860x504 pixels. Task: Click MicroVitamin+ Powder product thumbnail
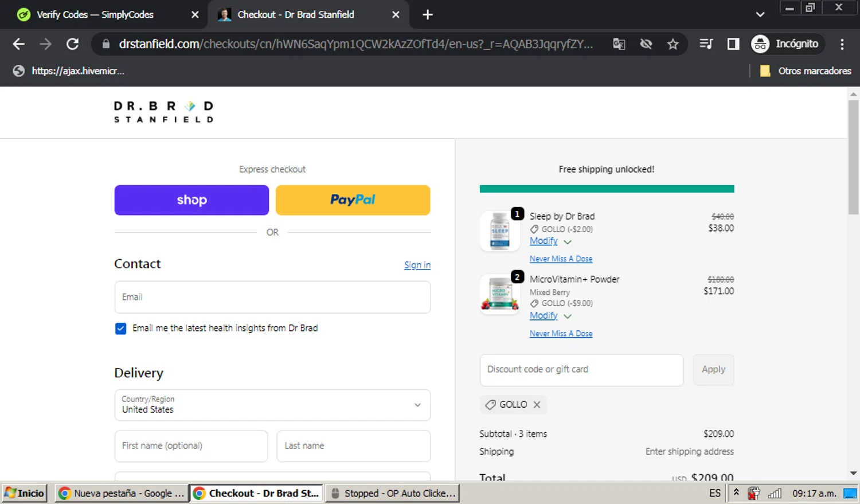(x=500, y=294)
